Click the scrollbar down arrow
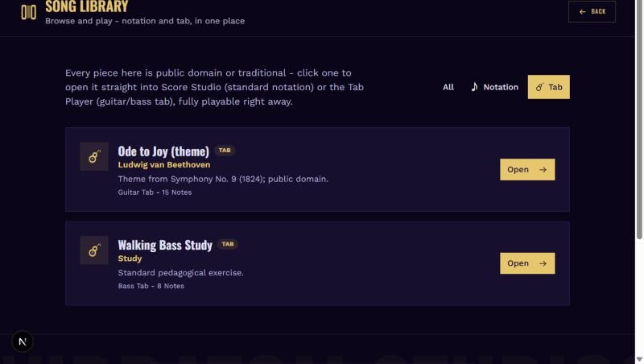Image resolution: width=644 pixels, height=364 pixels. coord(639,360)
